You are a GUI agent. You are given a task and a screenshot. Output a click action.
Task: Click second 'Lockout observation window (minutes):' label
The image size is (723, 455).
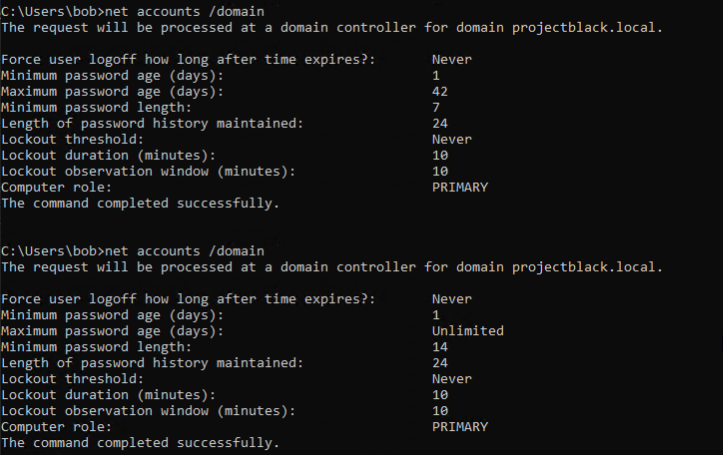coord(148,411)
